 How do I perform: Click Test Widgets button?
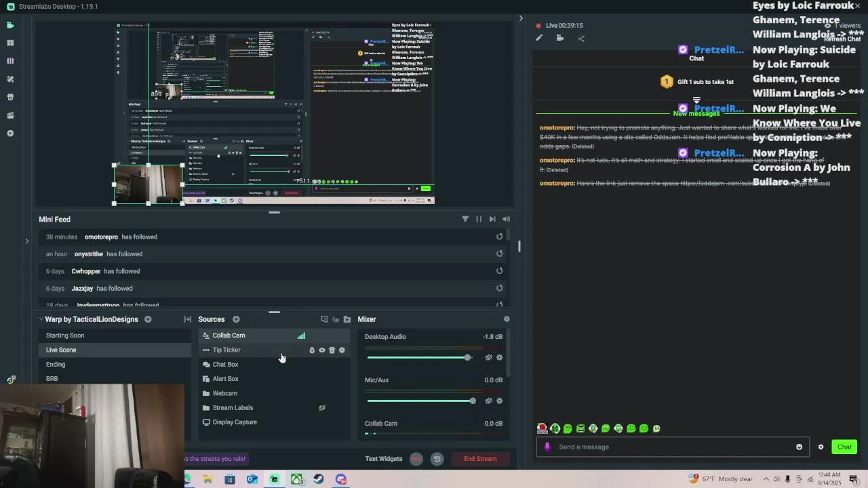tap(384, 459)
